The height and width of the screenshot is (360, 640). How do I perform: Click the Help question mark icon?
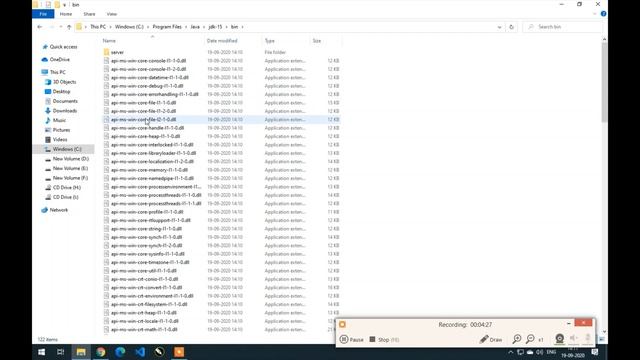pyautogui.click(x=603, y=14)
